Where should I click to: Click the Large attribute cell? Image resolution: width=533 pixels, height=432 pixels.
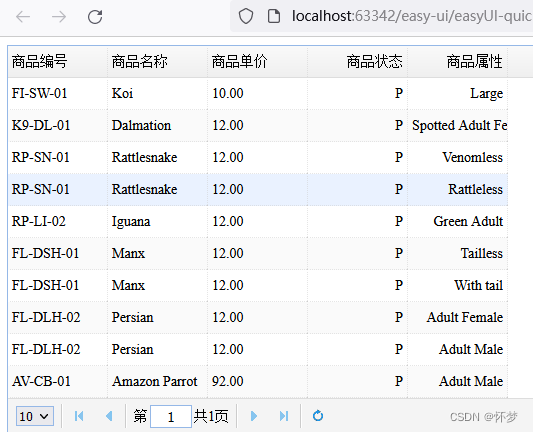pyautogui.click(x=458, y=93)
